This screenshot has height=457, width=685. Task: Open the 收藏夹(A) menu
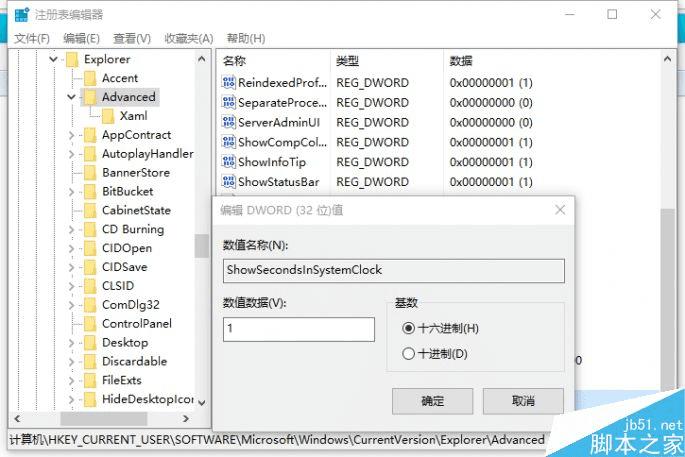point(189,38)
